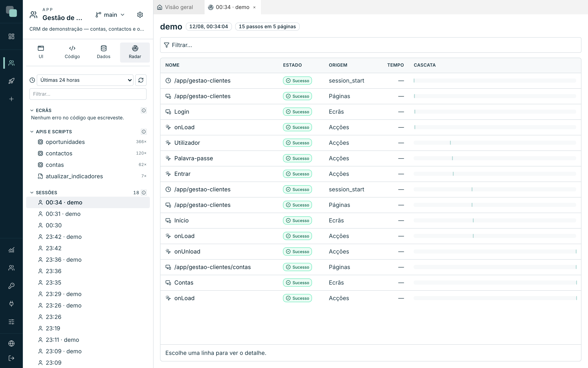The width and height of the screenshot is (588, 368).
Task: Select the onUnload action row
Action: [x=371, y=252]
